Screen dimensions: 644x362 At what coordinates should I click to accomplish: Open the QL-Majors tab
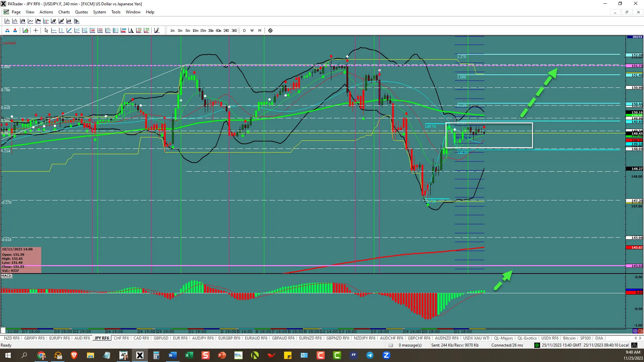503,338
